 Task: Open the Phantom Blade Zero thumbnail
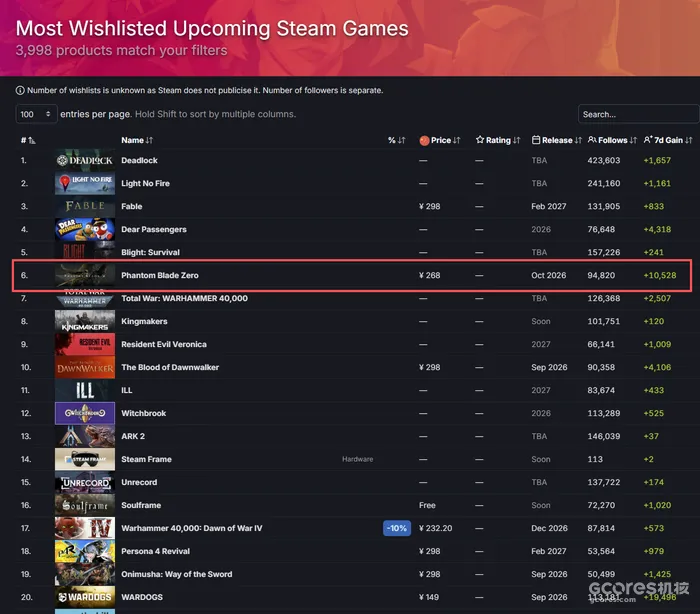click(85, 276)
